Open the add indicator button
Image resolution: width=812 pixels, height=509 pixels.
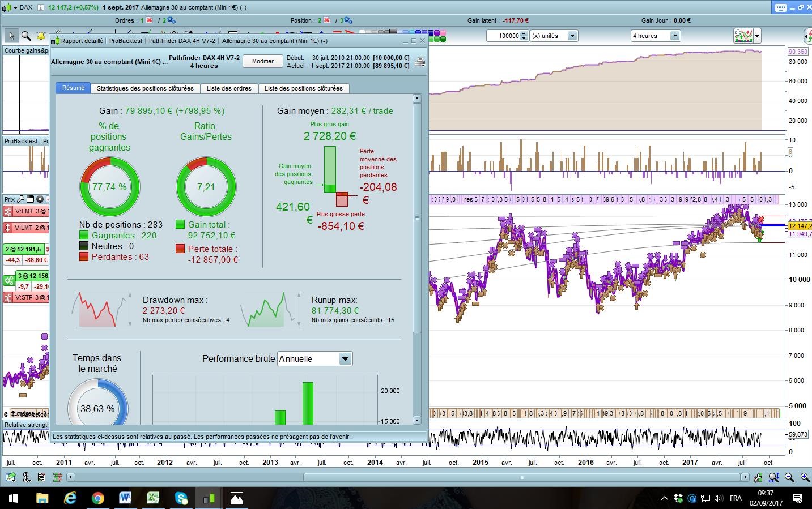pos(743,36)
